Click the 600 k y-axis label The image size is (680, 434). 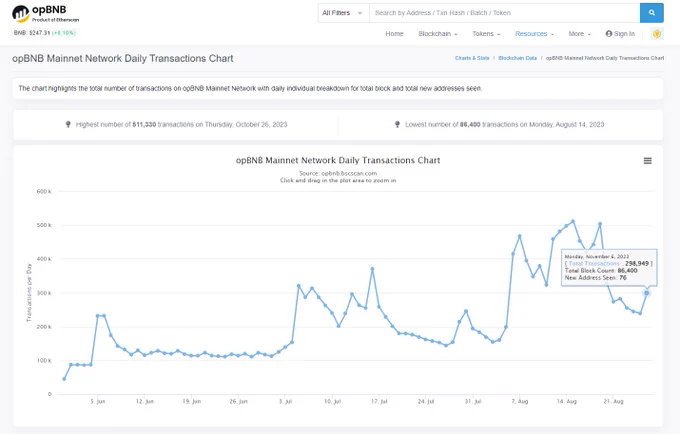pos(44,192)
